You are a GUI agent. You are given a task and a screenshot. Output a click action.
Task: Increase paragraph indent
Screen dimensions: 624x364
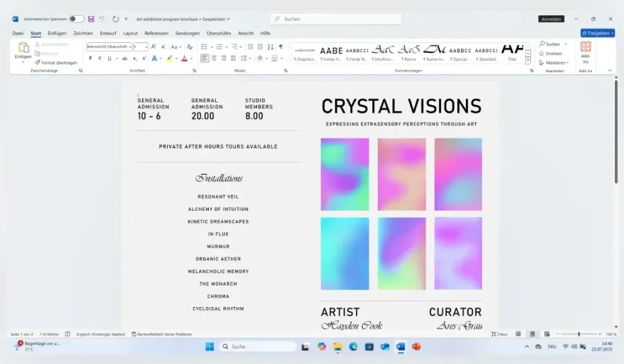click(x=260, y=46)
